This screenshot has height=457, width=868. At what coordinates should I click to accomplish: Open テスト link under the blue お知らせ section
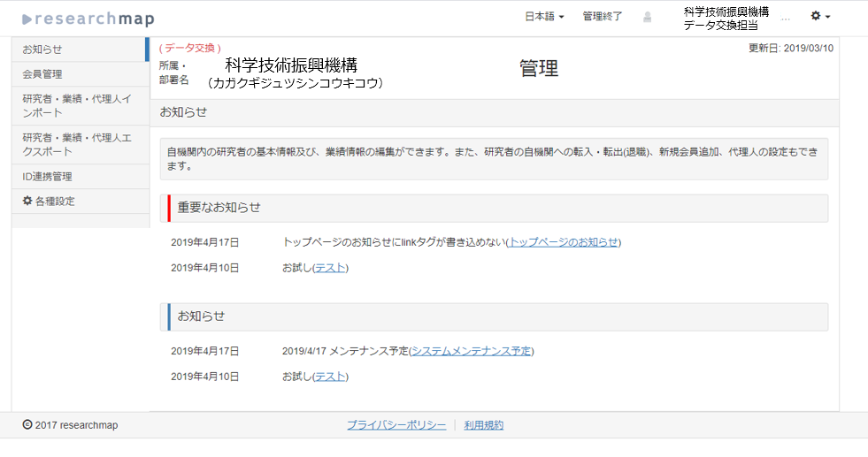331,377
